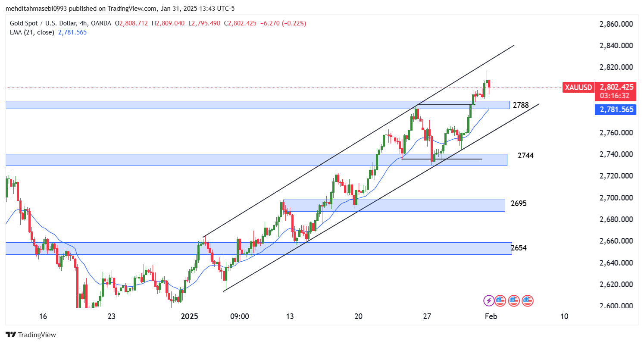
Task: Click the 09:00 marker on the time axis
Action: click(x=240, y=316)
